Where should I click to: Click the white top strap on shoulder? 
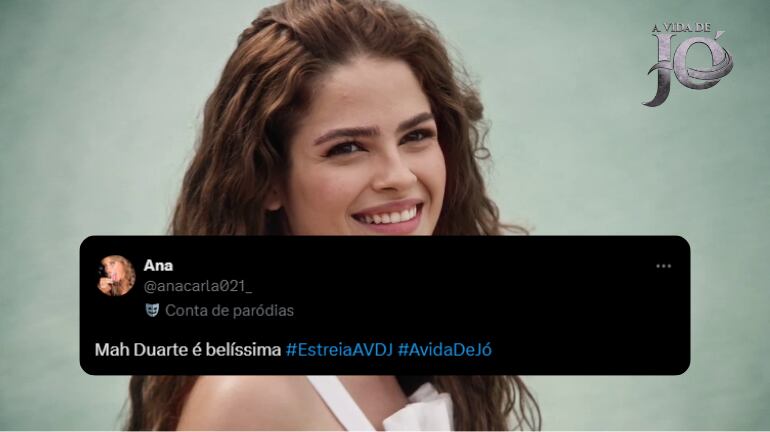point(341,403)
